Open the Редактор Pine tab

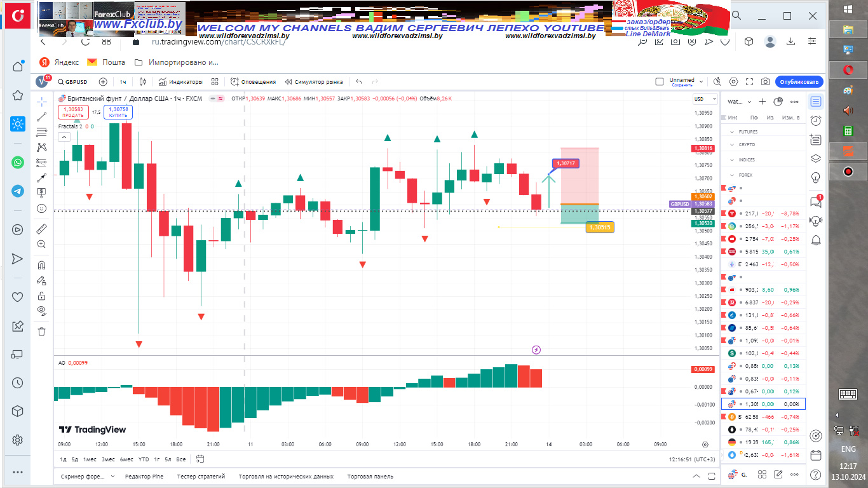tap(144, 476)
